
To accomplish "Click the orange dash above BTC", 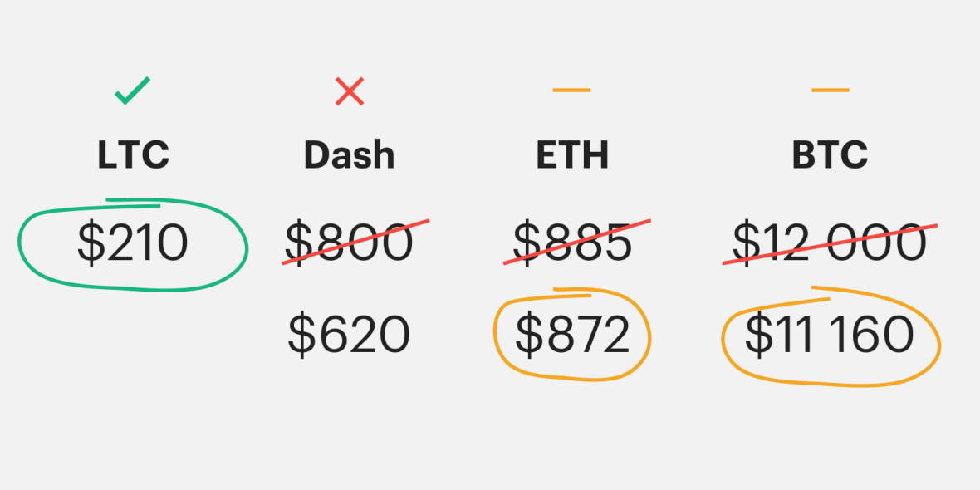I will [x=830, y=90].
